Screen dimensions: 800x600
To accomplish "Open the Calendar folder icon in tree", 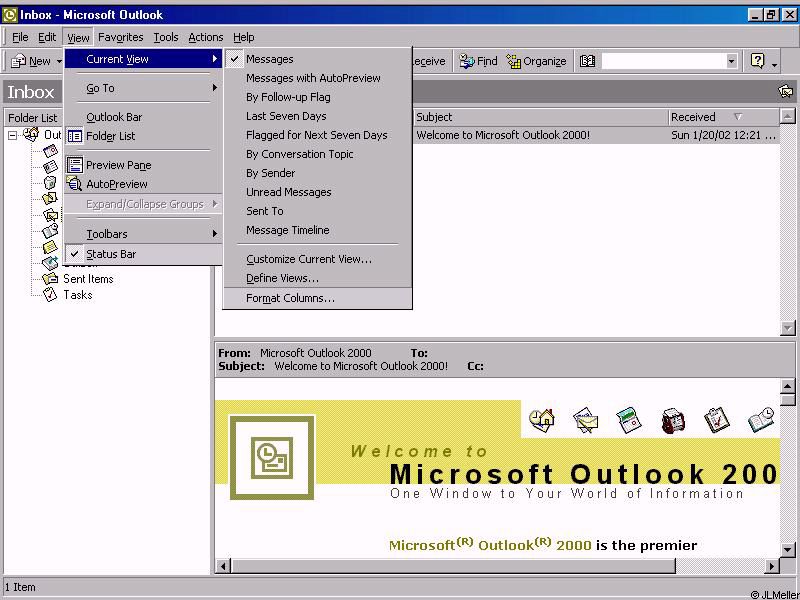I will tap(51, 151).
